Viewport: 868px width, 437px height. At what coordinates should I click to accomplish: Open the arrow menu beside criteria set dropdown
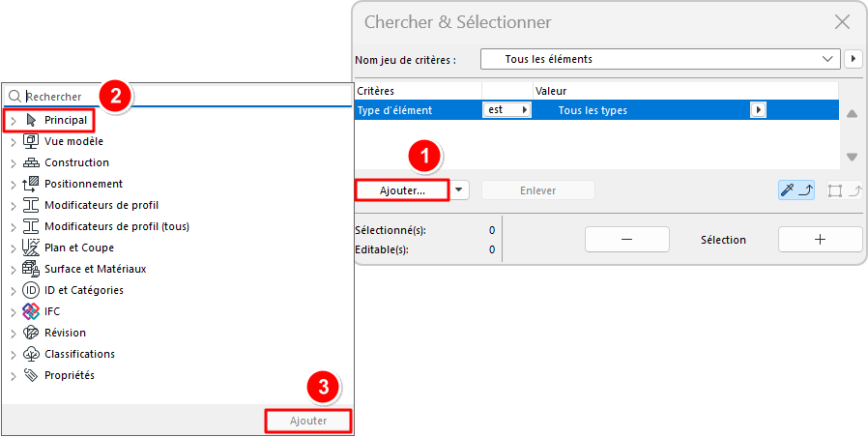[x=854, y=59]
